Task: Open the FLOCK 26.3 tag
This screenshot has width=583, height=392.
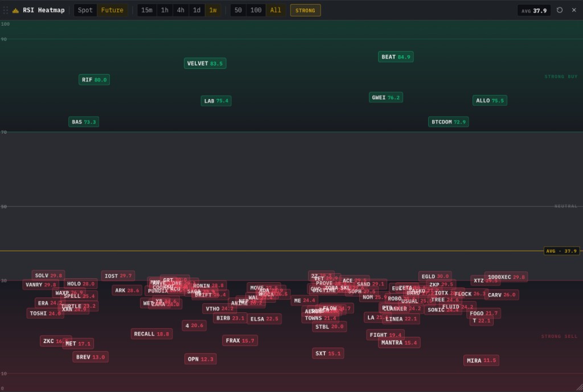Action: [470, 294]
